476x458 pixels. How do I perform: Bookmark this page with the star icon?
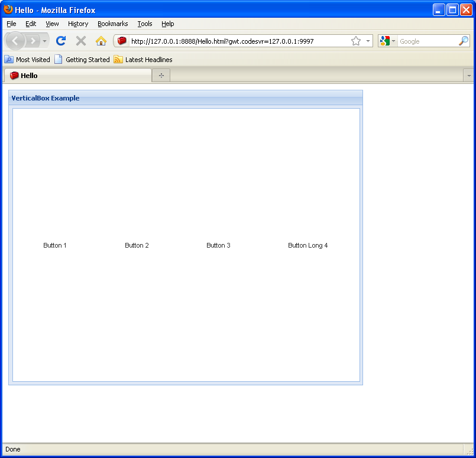click(x=356, y=41)
